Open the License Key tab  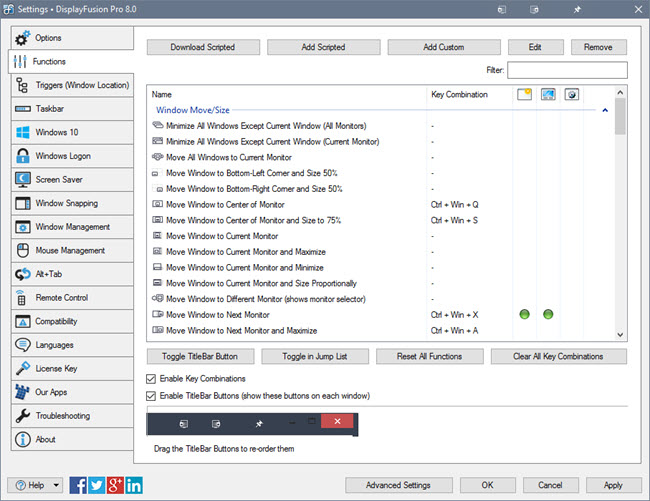click(72, 369)
